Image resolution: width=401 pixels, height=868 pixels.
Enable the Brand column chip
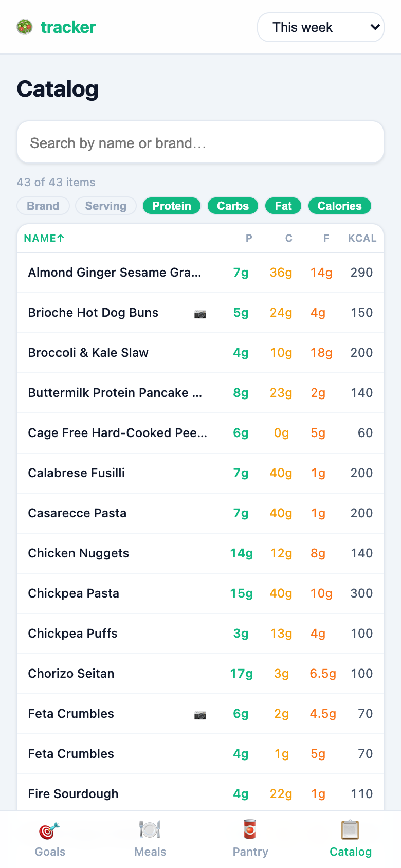(43, 206)
